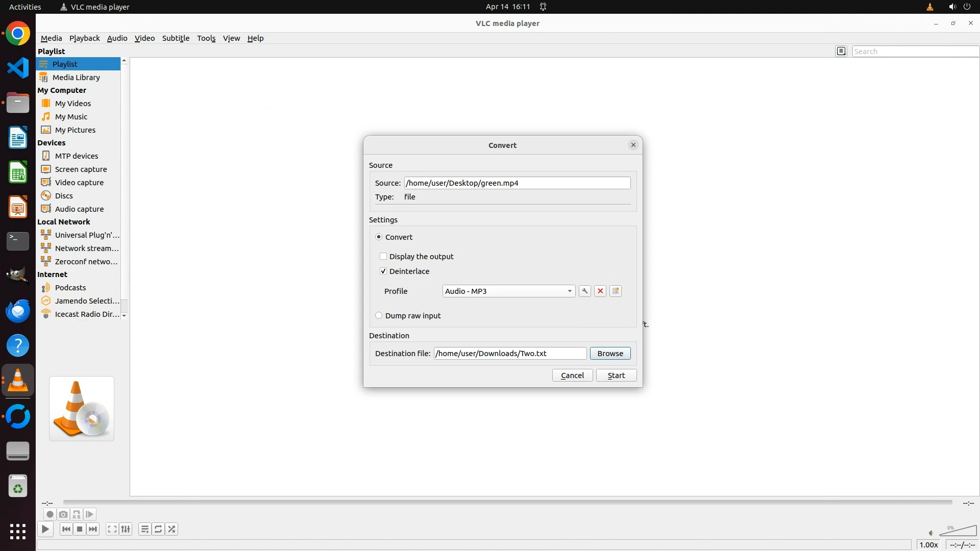Open the Tools menu
The height and width of the screenshot is (551, 980).
206,38
